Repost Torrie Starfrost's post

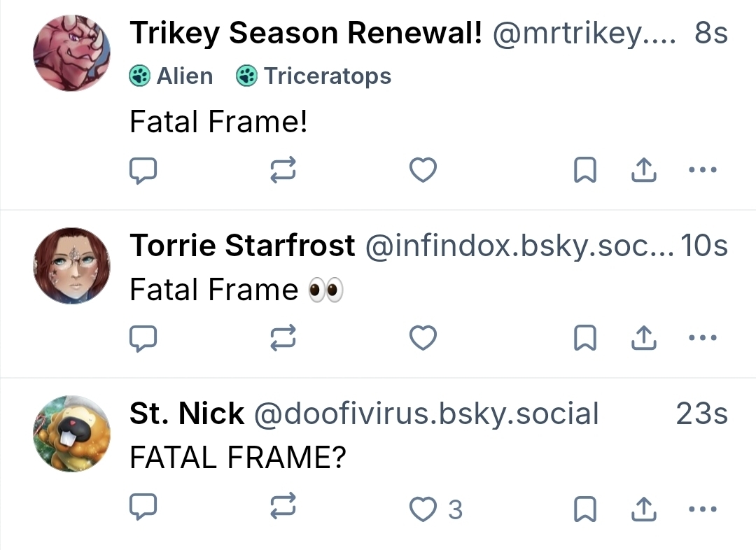tap(283, 339)
